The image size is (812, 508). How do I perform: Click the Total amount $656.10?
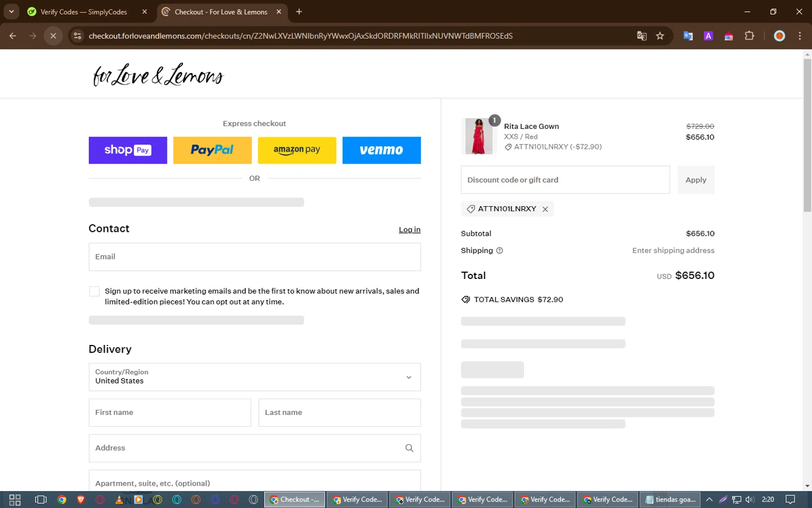click(695, 275)
